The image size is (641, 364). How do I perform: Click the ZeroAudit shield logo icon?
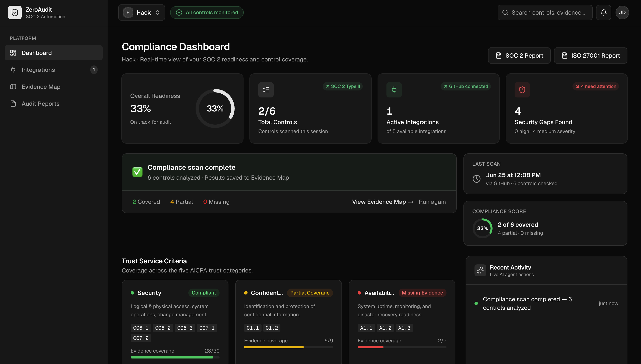[15, 13]
